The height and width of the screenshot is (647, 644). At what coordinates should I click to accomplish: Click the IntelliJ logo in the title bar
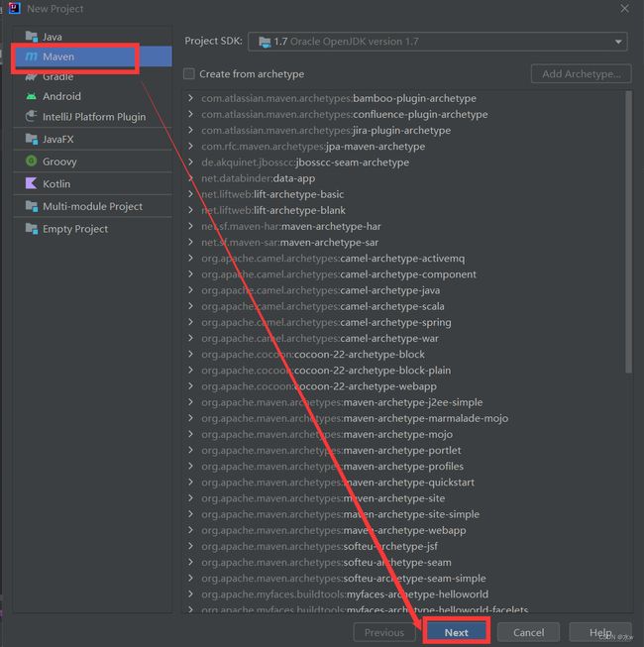(x=15, y=8)
